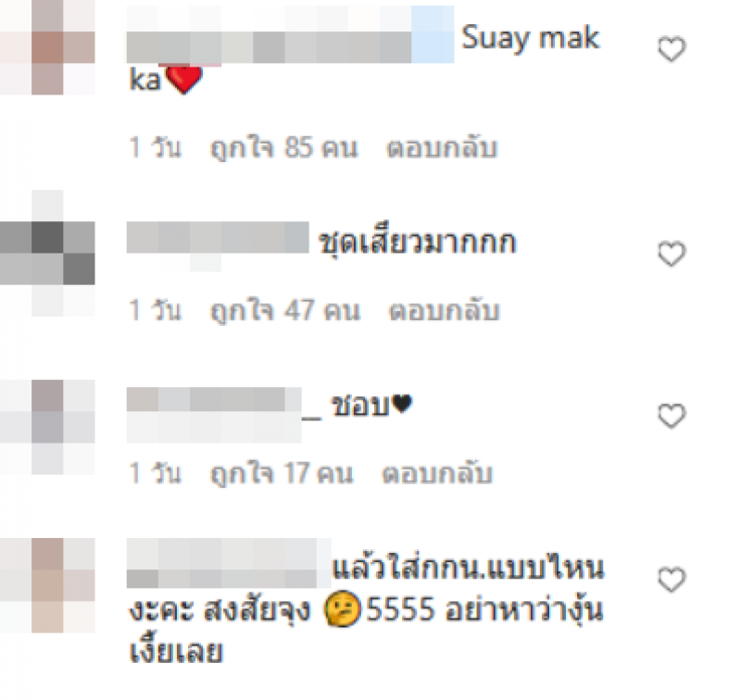View the 85 likes on first comment
The width and height of the screenshot is (741, 700).
pos(283,148)
